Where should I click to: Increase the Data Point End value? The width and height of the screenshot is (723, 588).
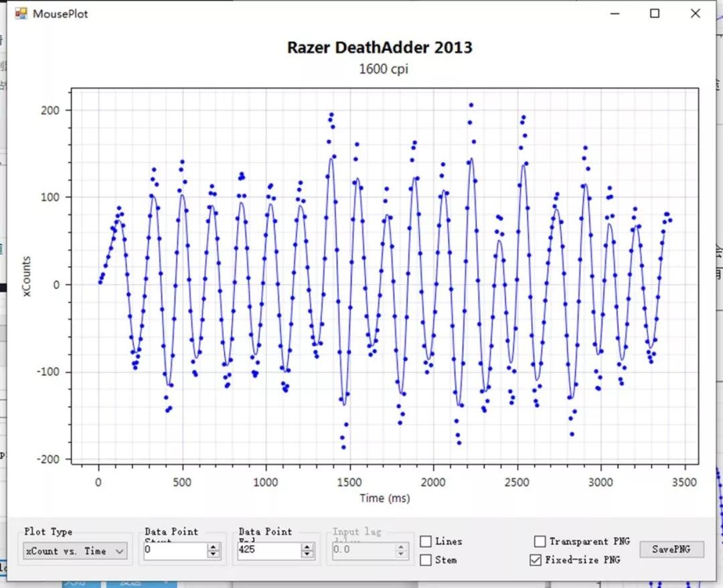click(307, 546)
